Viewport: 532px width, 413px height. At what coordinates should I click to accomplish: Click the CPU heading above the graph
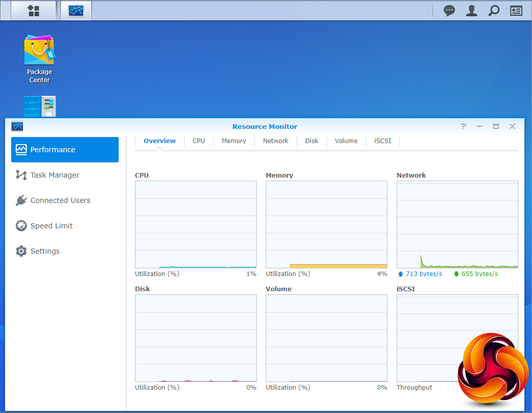(x=142, y=176)
